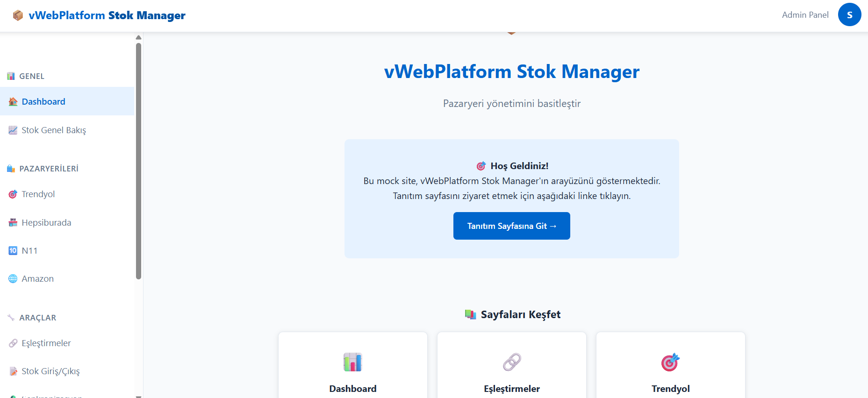Select Dashboard in the sidebar
868x398 pixels.
(67, 101)
